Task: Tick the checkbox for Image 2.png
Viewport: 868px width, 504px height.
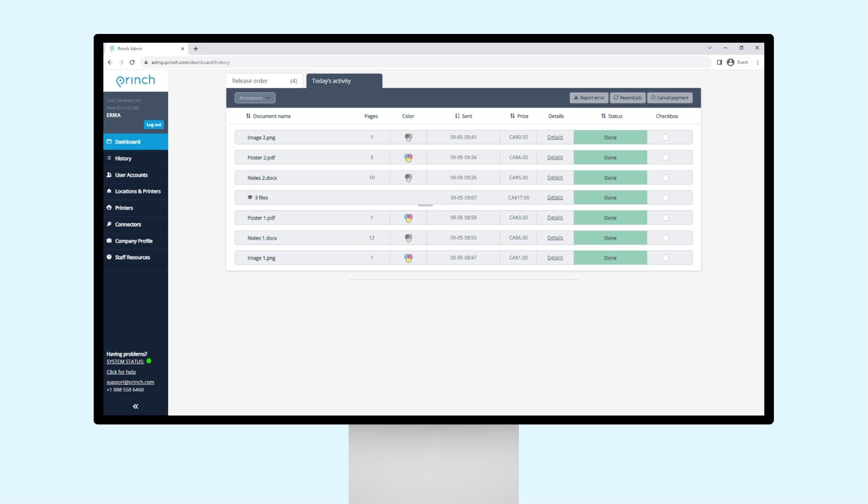Action: point(665,137)
